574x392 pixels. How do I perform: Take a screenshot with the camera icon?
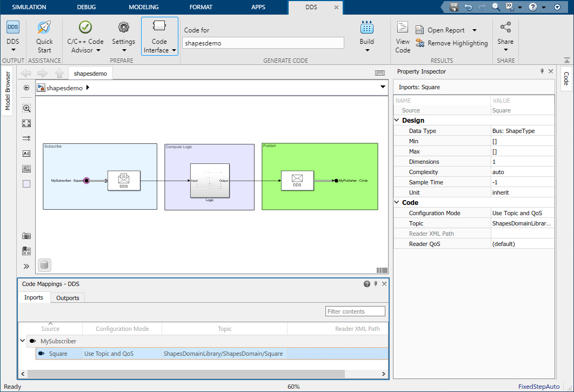(26, 236)
